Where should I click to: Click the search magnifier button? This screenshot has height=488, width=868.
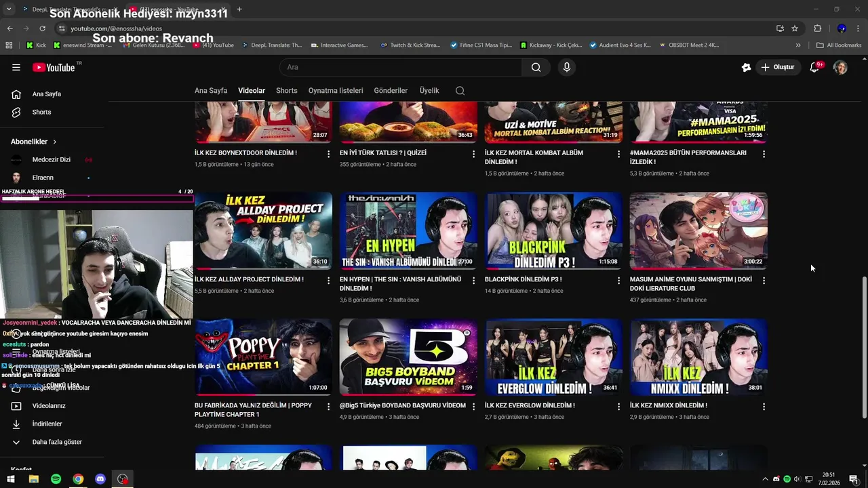tap(536, 67)
